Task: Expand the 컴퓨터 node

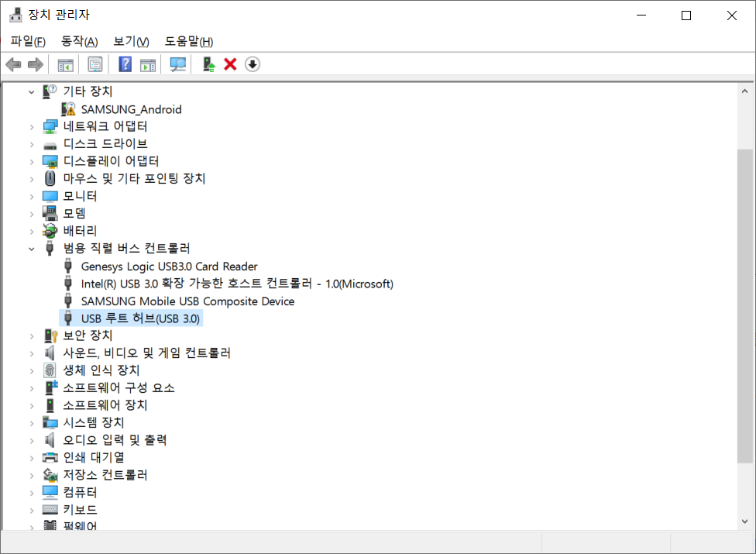Action: coord(31,493)
